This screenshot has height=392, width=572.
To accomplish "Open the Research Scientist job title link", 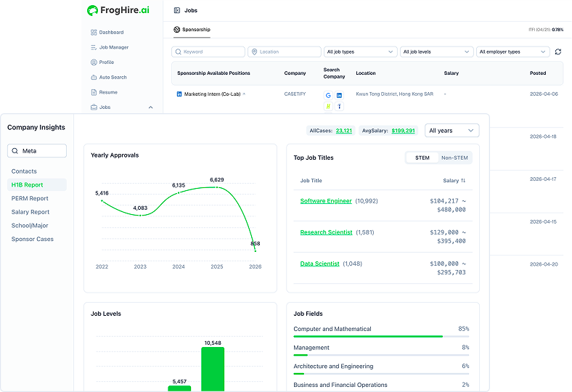I will 326,232.
